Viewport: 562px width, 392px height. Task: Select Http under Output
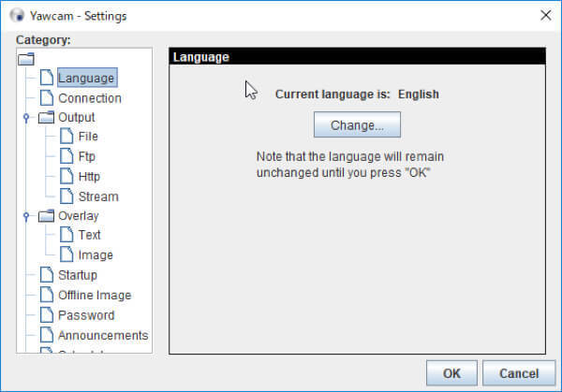coord(89,177)
